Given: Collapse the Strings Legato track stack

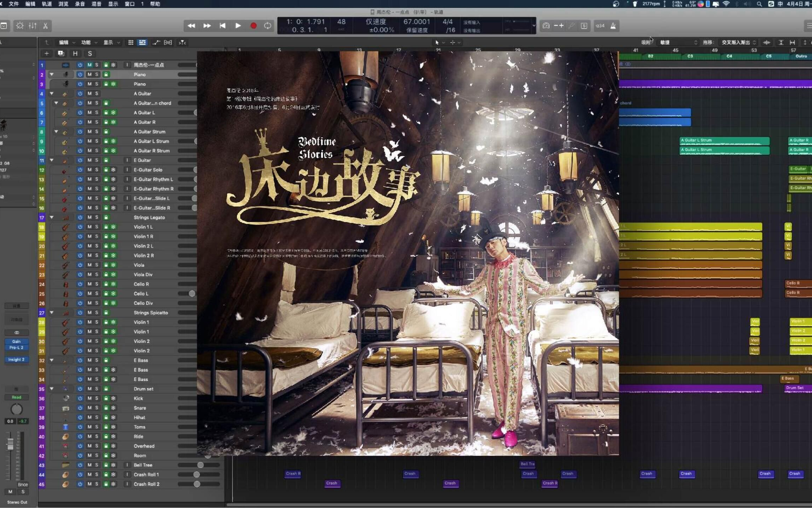Looking at the screenshot, I should pos(51,217).
